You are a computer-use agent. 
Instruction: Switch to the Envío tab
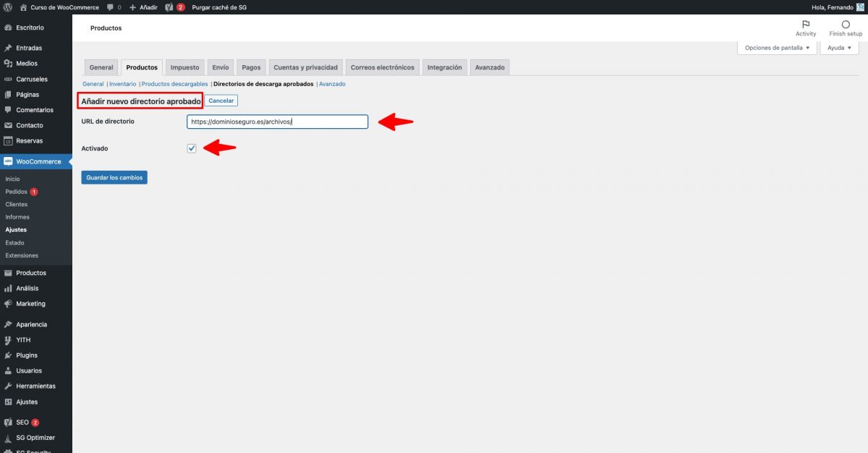[221, 67]
